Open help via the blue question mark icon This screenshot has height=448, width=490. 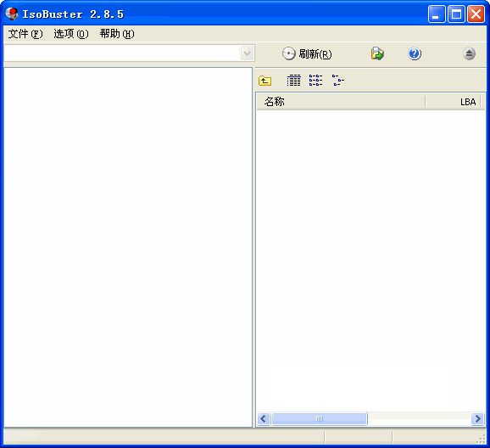tap(415, 53)
